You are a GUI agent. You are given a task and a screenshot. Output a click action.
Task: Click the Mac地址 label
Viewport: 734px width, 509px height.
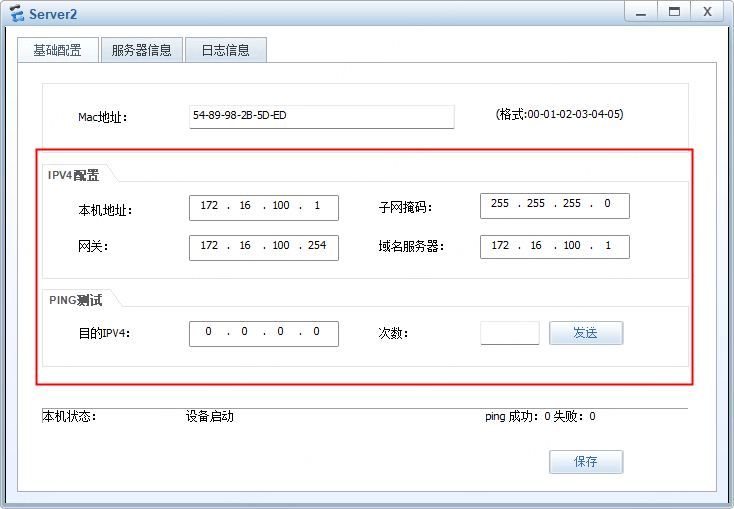point(103,117)
